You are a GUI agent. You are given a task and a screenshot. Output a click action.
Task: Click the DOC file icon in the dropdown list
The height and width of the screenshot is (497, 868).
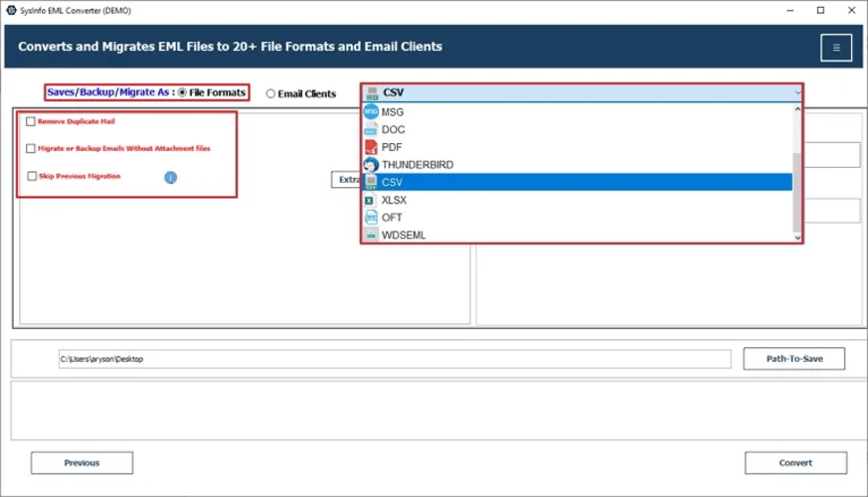pos(371,129)
